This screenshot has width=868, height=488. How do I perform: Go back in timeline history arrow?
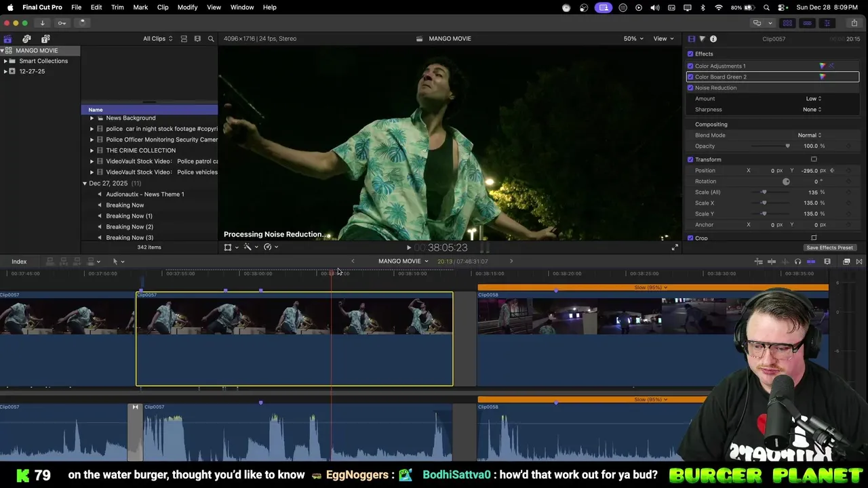pyautogui.click(x=353, y=261)
